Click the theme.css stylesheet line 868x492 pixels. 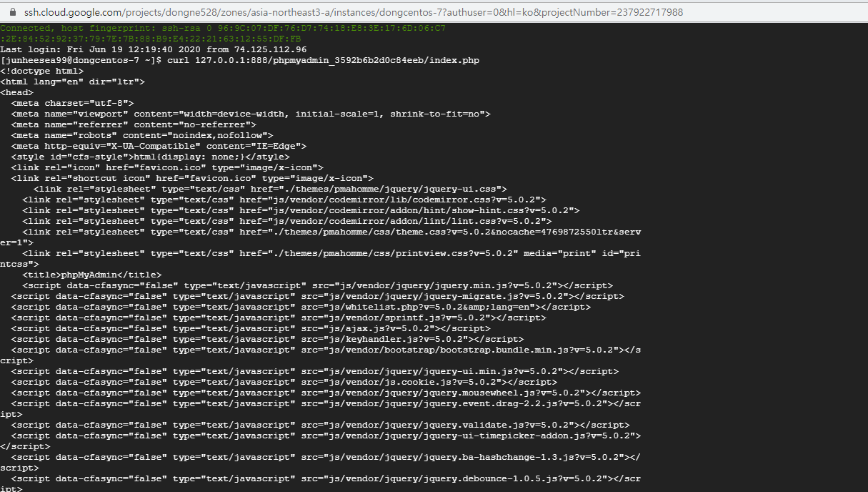click(x=321, y=237)
